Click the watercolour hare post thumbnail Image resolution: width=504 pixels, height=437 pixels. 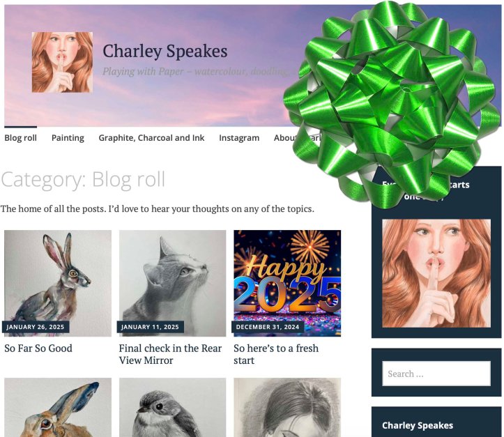pos(58,283)
